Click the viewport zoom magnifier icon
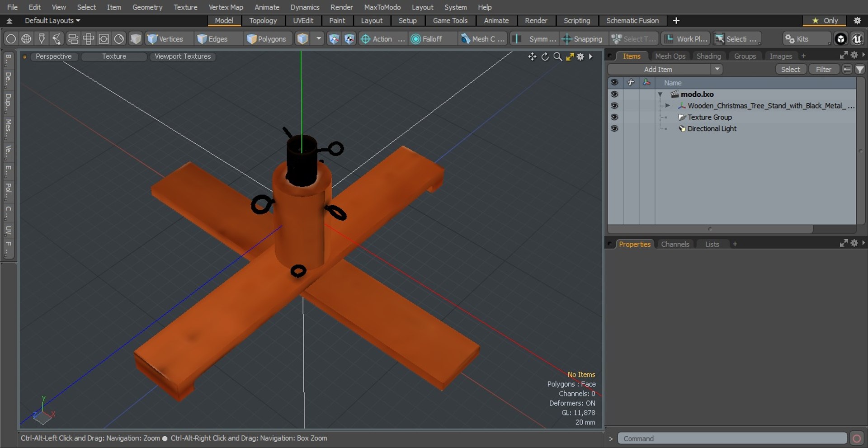Viewport: 868px width, 448px height. [x=558, y=57]
